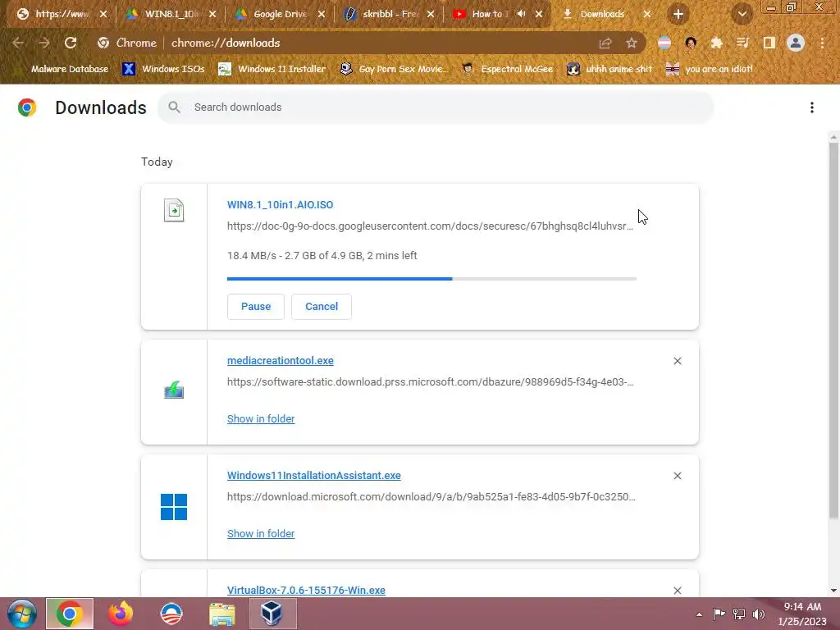Open the taskbar clock and date

(x=802, y=614)
